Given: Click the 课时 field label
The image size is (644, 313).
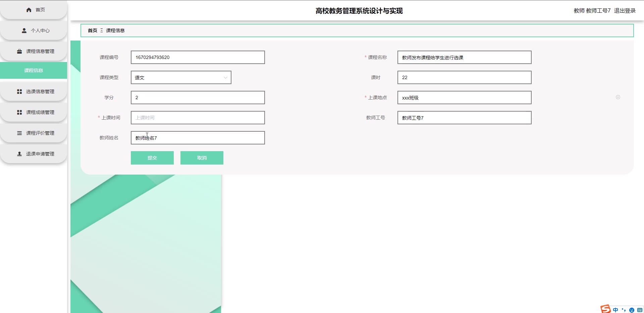Looking at the screenshot, I should [x=376, y=77].
